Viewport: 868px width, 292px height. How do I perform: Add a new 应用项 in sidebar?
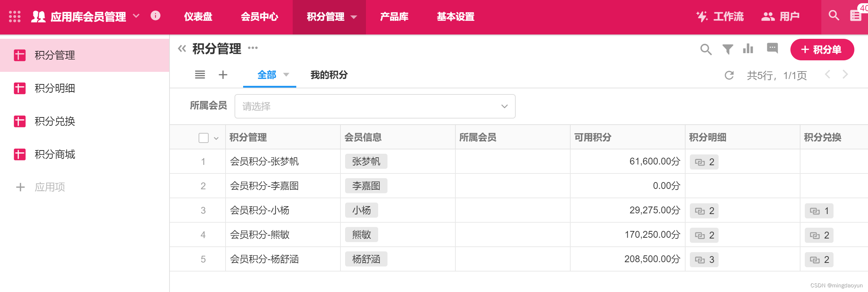tap(41, 187)
